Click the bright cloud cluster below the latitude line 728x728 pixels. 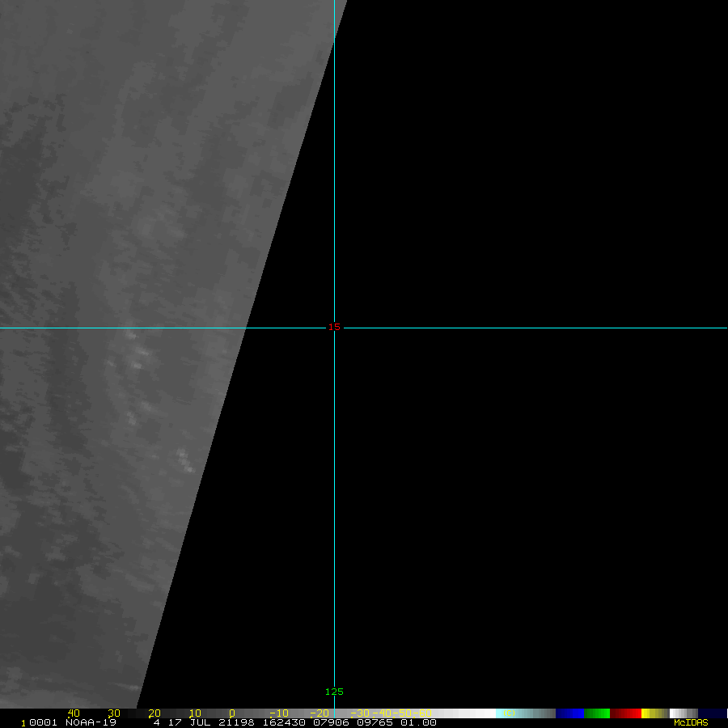[x=139, y=355]
